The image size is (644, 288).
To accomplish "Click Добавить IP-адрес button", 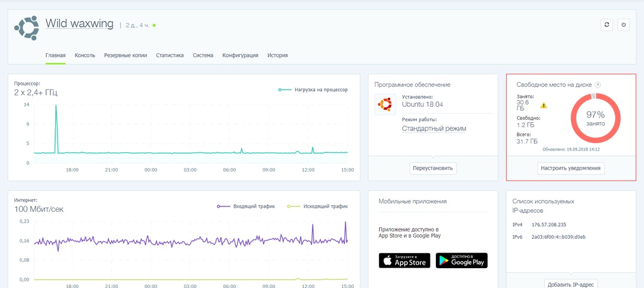I will (x=570, y=283).
